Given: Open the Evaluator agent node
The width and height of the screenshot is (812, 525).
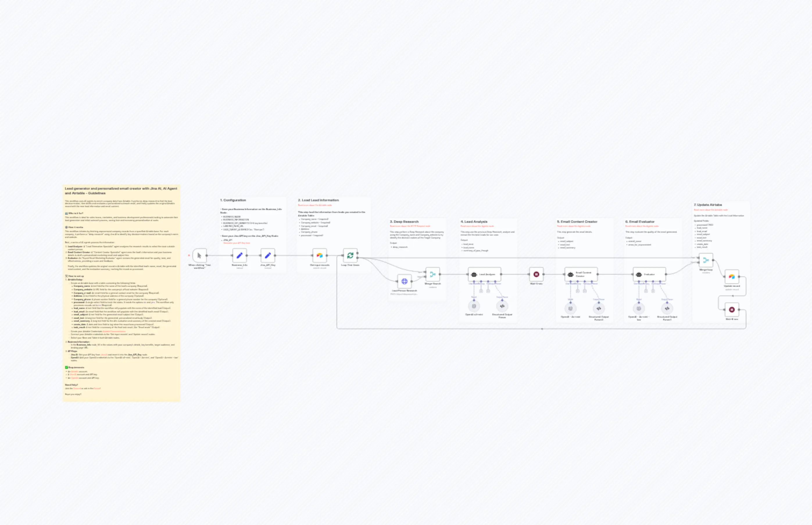Looking at the screenshot, I should tap(650, 275).
